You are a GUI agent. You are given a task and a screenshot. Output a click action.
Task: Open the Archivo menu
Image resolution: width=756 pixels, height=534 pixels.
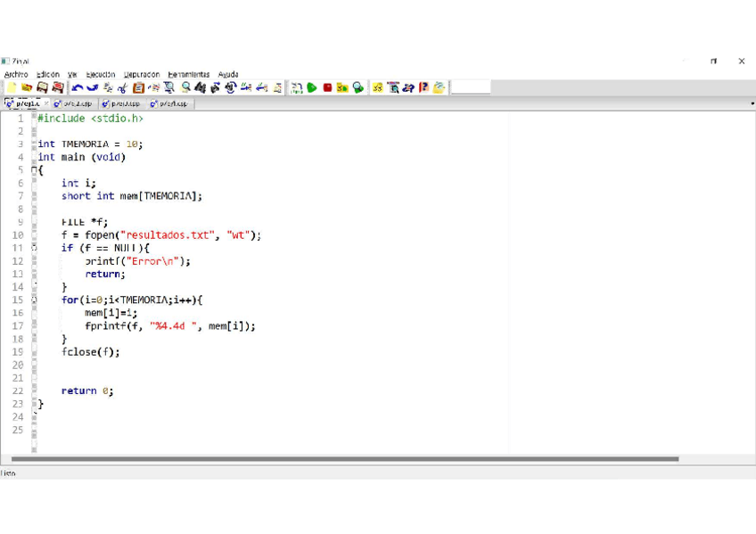pyautogui.click(x=16, y=75)
